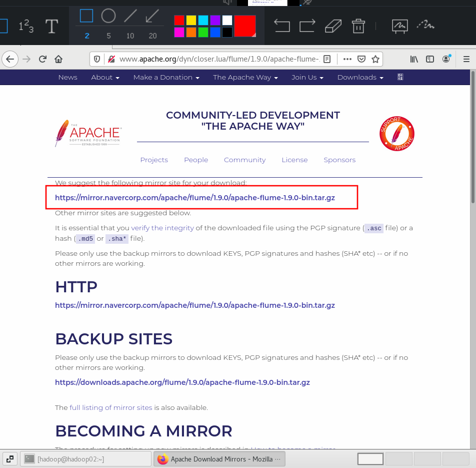The image size is (476, 468).
Task: Select the rectangle shape tool
Action: coord(86,16)
